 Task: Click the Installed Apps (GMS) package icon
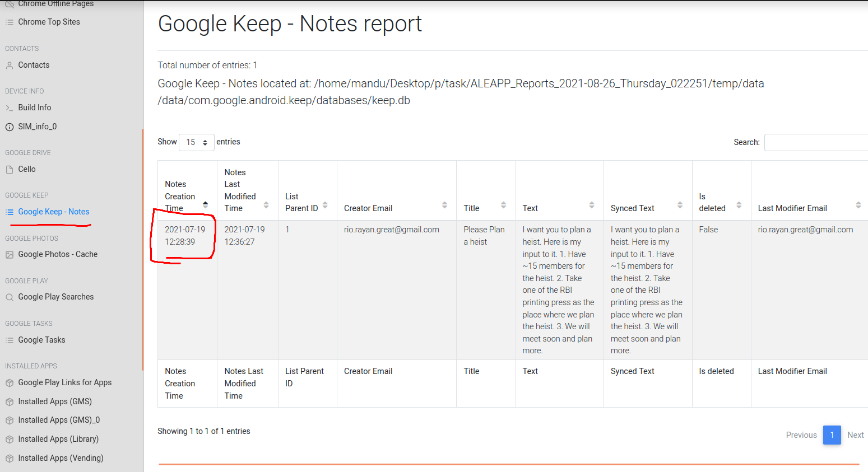(10, 402)
